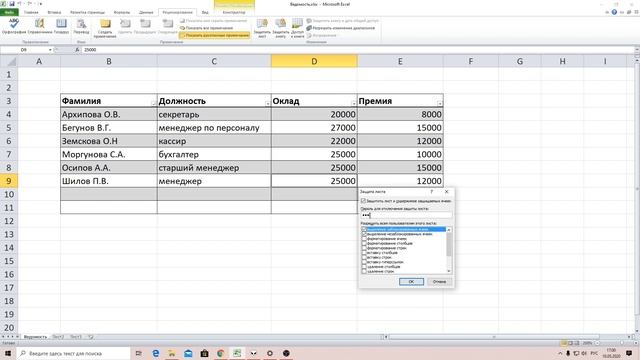Click the insert new sheet tab icon
This screenshot has height=360, width=640.
click(x=91, y=337)
